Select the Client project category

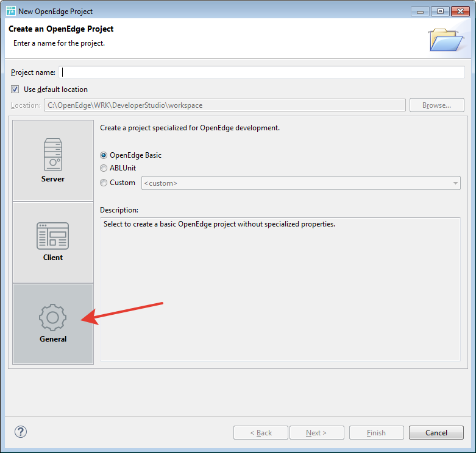pyautogui.click(x=53, y=242)
